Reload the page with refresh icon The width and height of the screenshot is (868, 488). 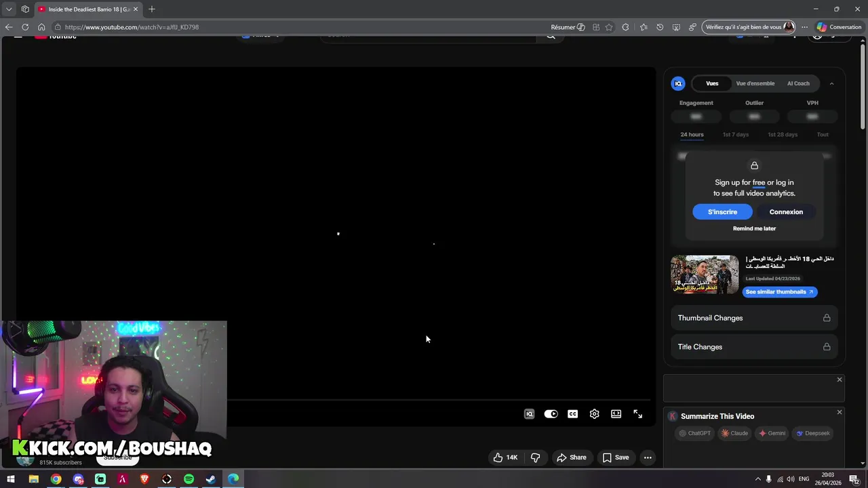(25, 27)
